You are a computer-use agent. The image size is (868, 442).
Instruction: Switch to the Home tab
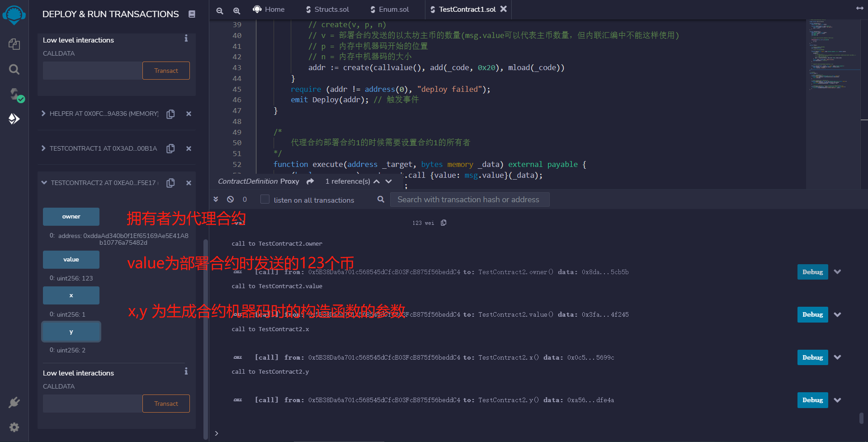269,9
